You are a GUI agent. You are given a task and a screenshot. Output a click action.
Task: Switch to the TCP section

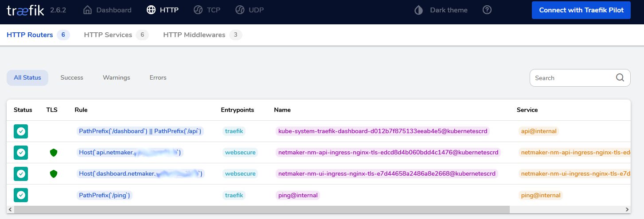coord(207,10)
